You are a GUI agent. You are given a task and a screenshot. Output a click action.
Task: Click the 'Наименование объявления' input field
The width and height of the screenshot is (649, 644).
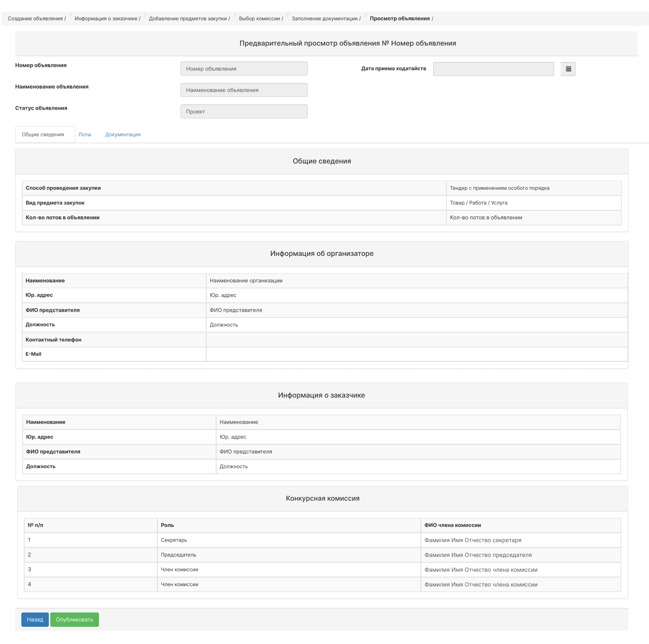coord(244,90)
